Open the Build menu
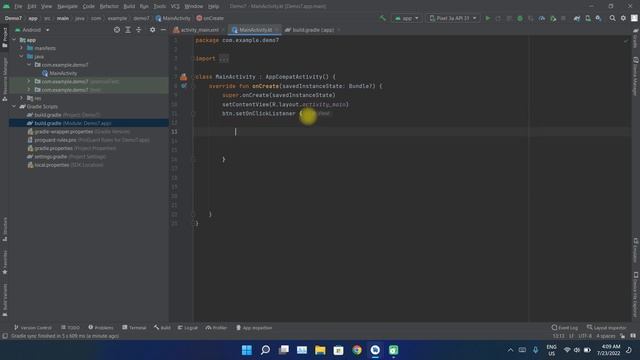The image size is (640, 360). pos(129,6)
